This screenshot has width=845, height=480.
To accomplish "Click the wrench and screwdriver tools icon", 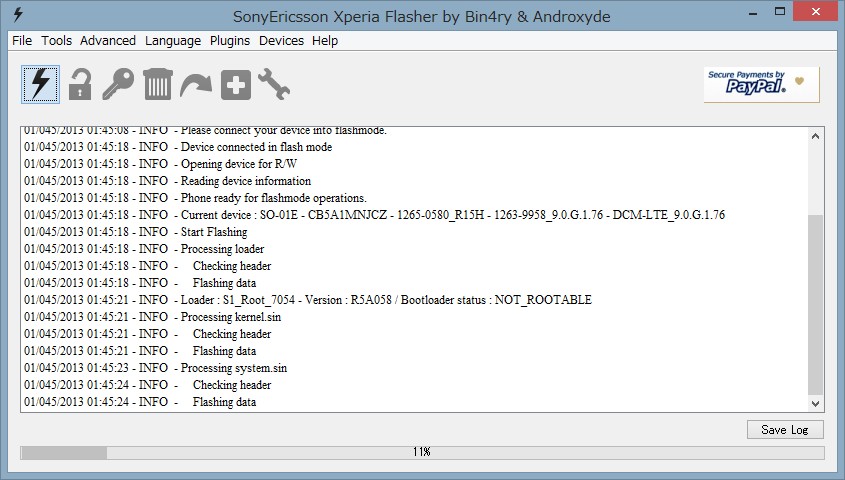I will (x=274, y=84).
